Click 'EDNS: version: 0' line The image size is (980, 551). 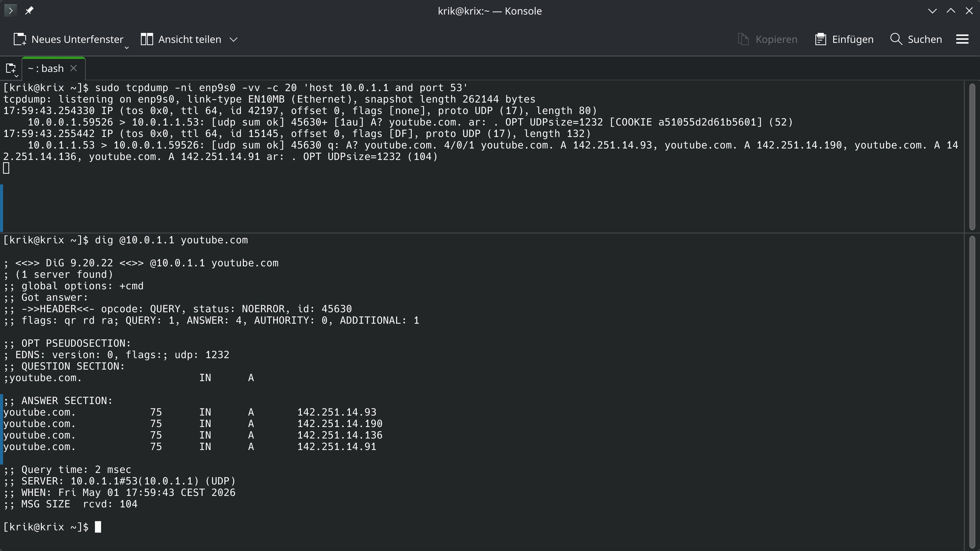point(116,355)
